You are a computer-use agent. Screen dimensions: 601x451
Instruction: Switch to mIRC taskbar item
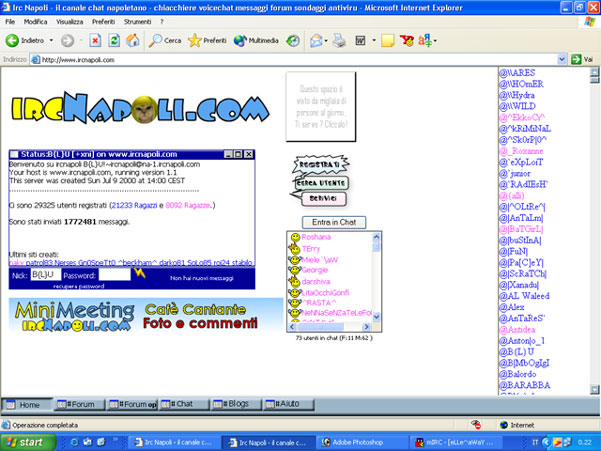point(456,443)
